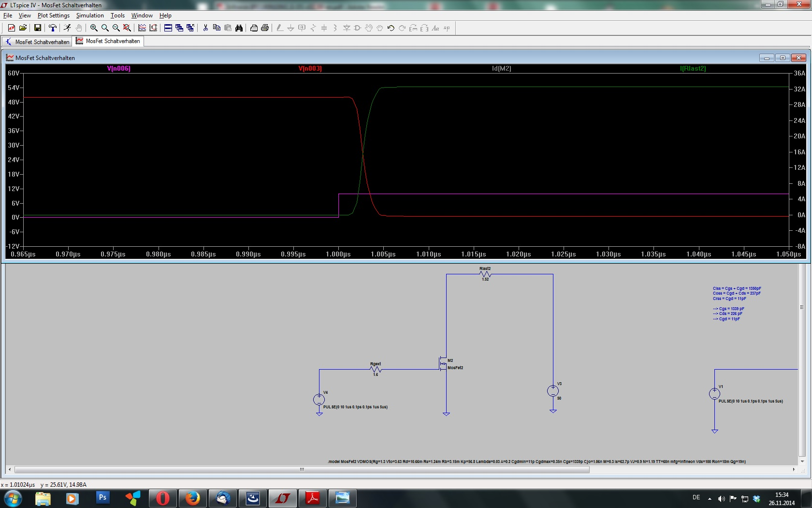Click the Windows Start button

click(13, 498)
